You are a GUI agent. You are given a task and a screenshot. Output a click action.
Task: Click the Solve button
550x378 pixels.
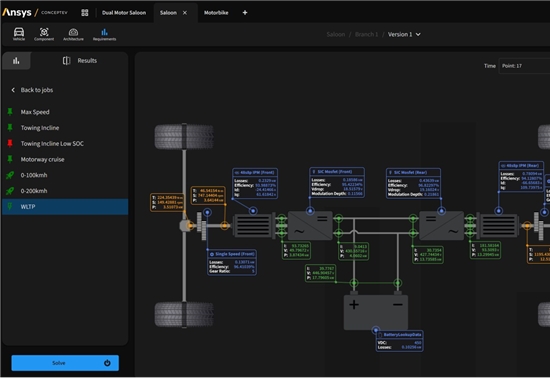click(65, 363)
